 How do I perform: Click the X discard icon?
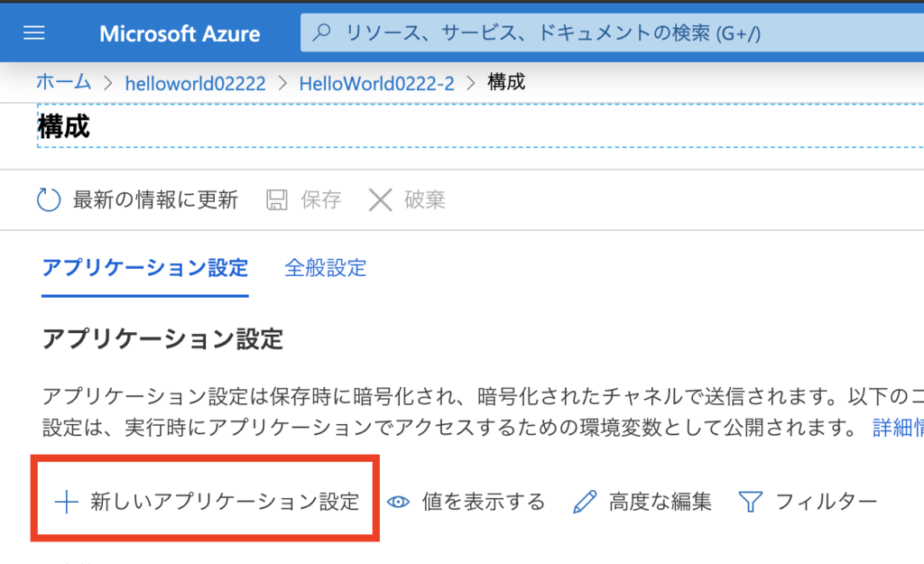click(380, 199)
